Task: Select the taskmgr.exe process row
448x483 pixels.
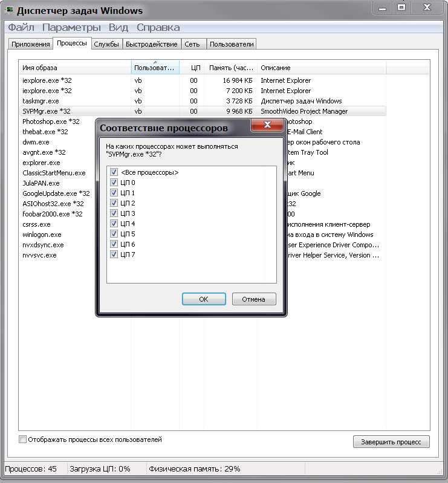Action: (41, 101)
